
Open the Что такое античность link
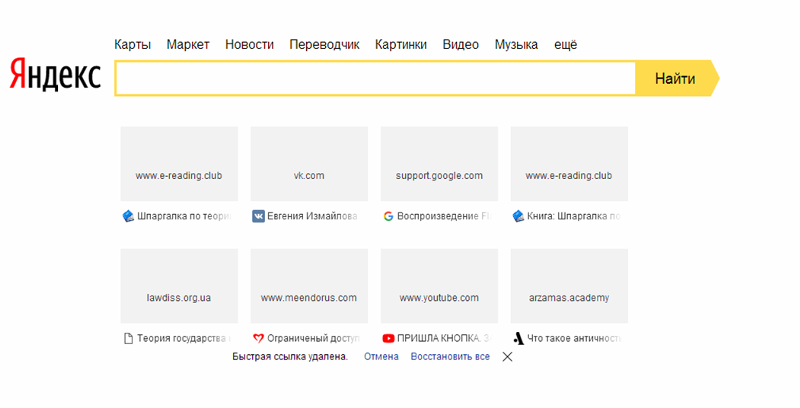pos(574,339)
